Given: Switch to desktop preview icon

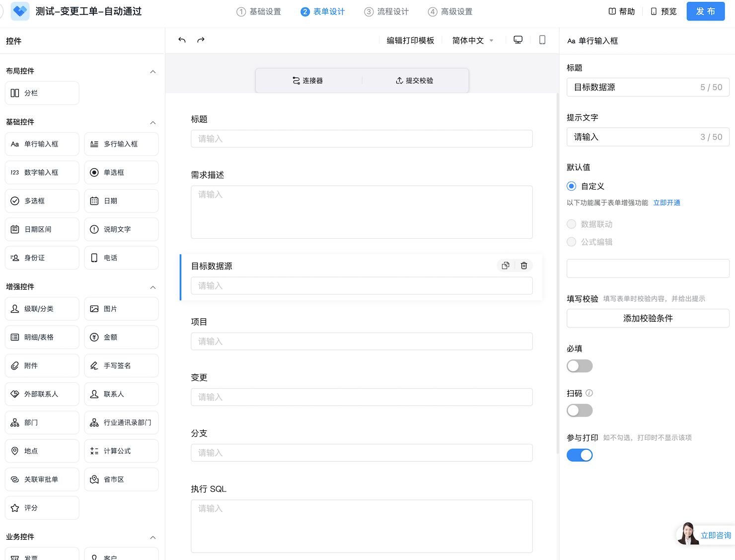Looking at the screenshot, I should point(518,40).
